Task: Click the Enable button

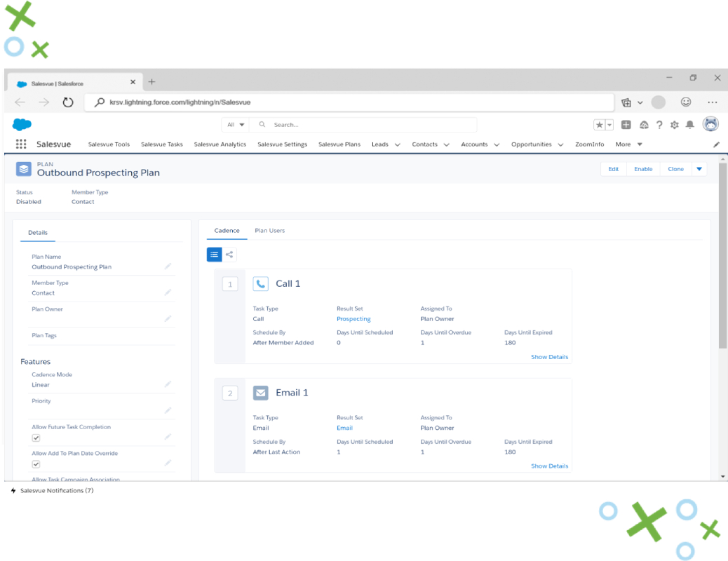Action: pos(643,169)
